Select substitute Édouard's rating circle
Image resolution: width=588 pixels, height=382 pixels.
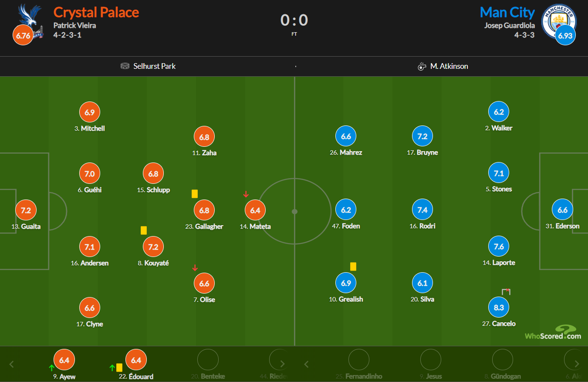tap(136, 360)
